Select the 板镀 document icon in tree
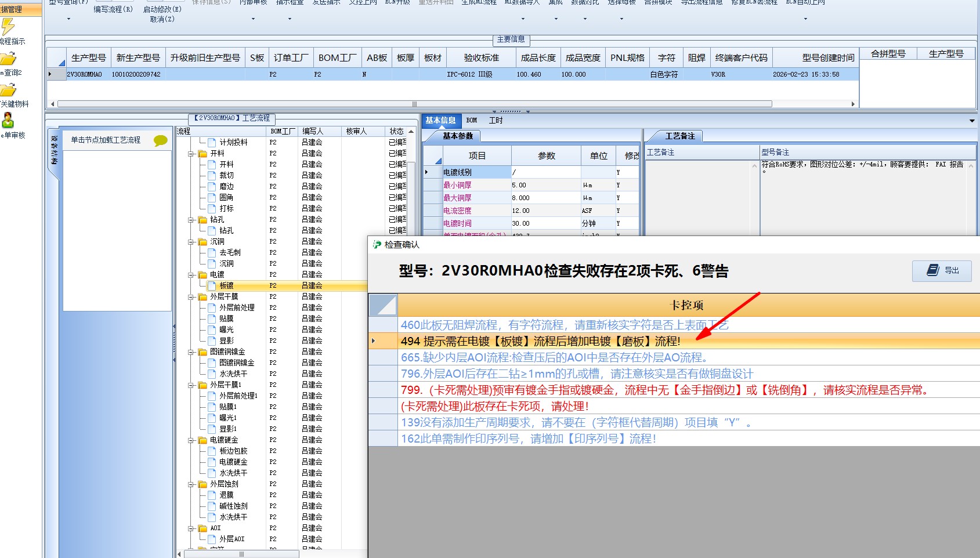Viewport: 980px width, 558px height. 212,285
